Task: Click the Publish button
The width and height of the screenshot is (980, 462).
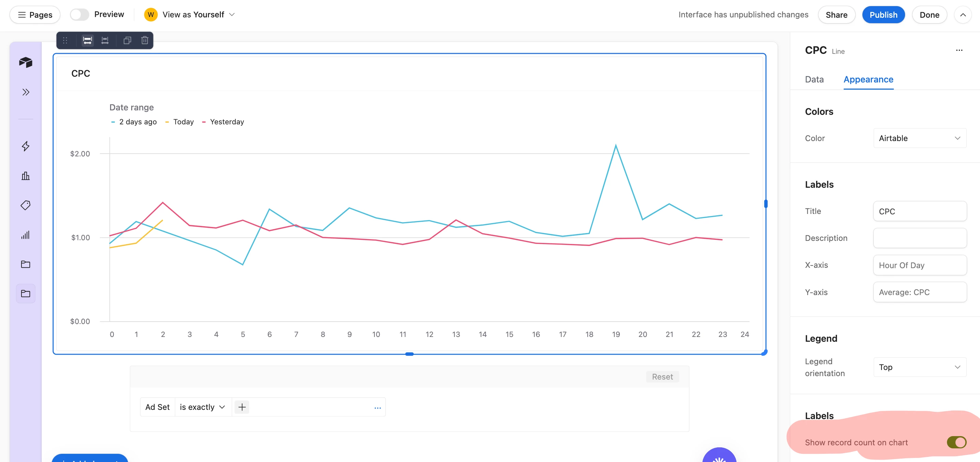Action: coord(883,14)
